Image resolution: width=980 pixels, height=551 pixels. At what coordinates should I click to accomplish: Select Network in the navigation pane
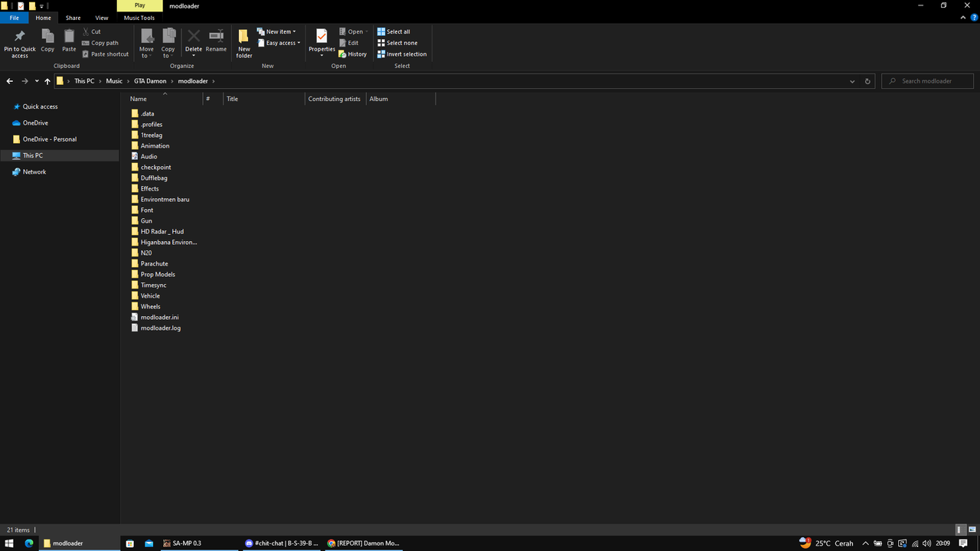[x=34, y=171]
